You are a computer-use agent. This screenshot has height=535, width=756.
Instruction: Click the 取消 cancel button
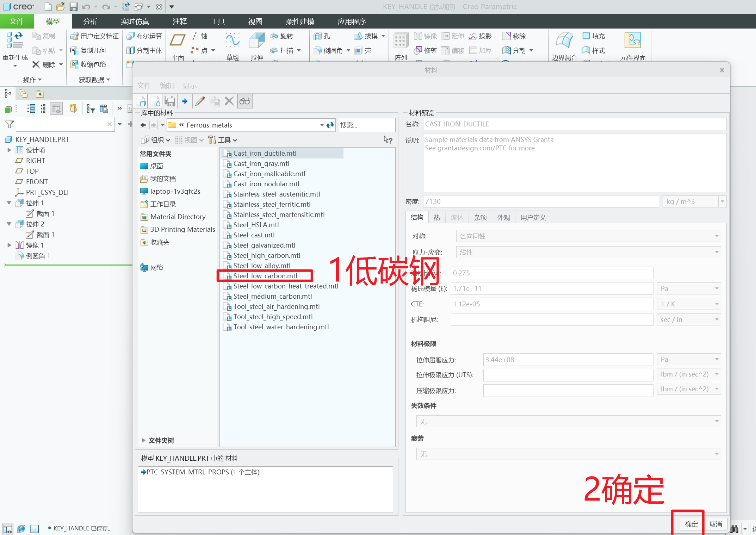point(715,524)
